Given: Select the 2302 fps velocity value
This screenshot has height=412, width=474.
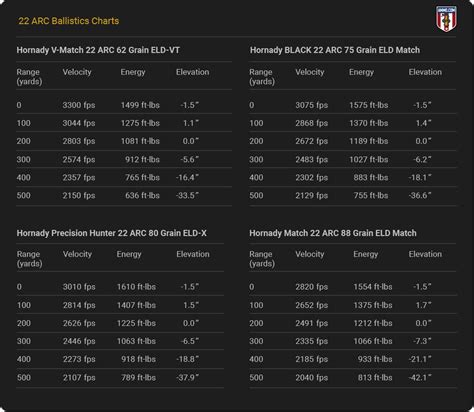Looking at the screenshot, I should coord(312,178).
